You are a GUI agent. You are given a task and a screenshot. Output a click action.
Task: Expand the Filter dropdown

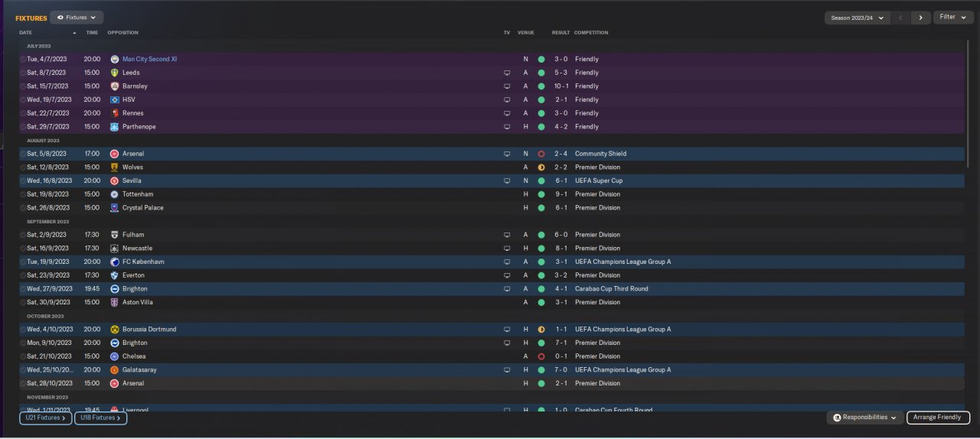pos(953,17)
